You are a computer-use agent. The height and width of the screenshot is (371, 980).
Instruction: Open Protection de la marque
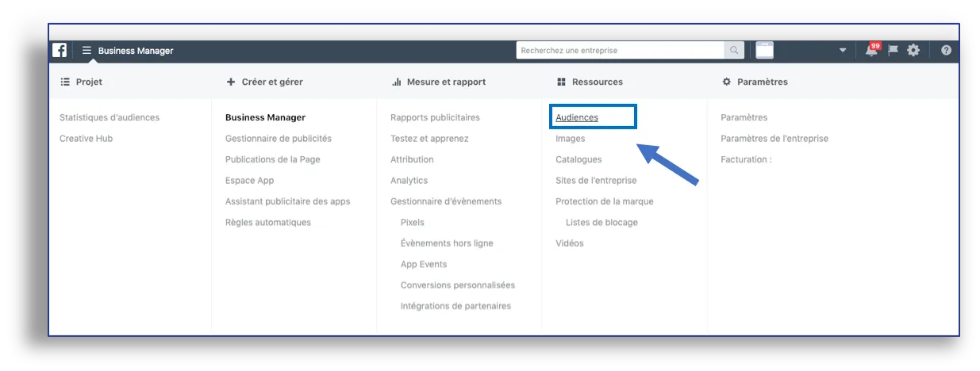[x=605, y=201]
